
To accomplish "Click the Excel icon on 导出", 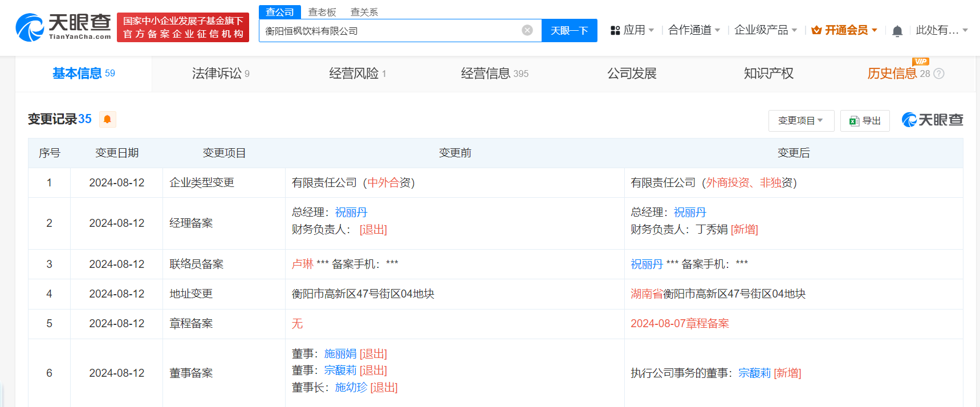I will (853, 121).
